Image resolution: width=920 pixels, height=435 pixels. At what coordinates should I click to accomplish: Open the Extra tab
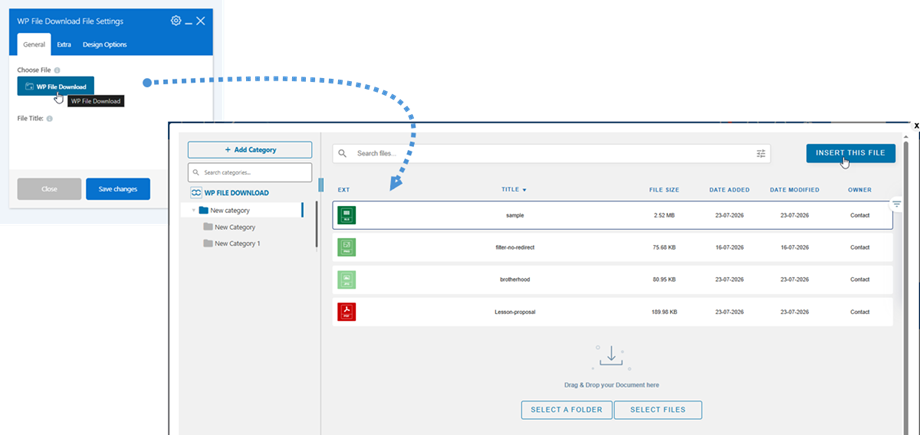point(64,45)
